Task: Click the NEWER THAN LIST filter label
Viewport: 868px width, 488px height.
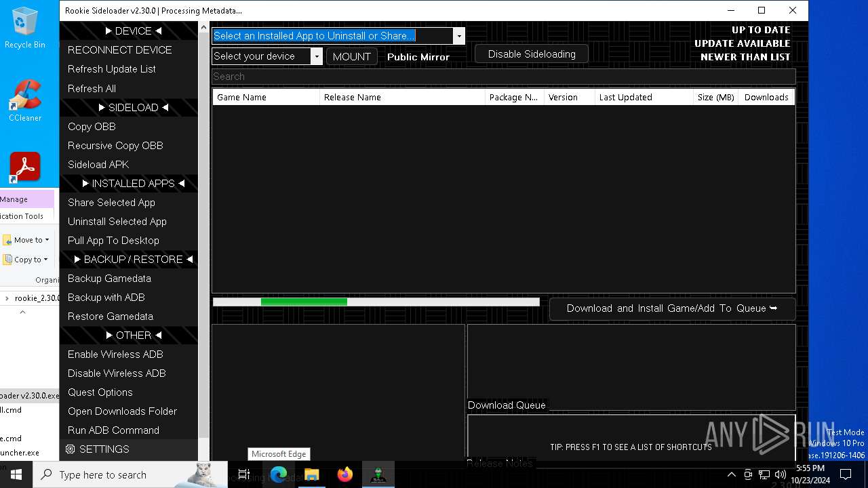Action: pyautogui.click(x=745, y=57)
